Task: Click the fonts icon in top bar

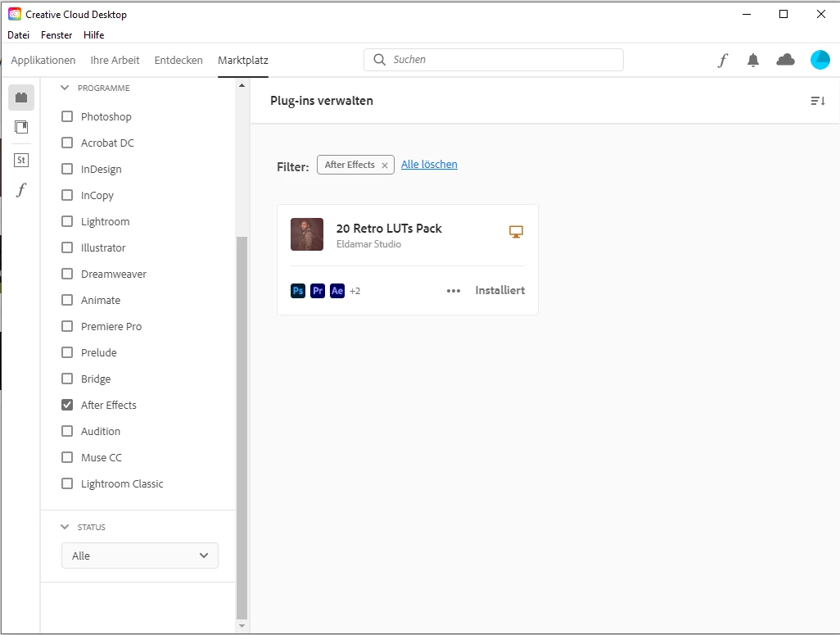Action: pos(723,60)
